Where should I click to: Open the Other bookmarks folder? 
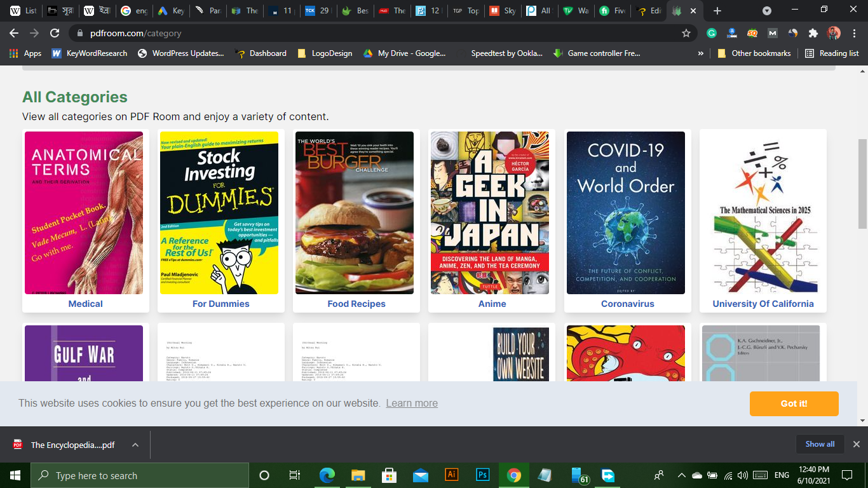click(x=754, y=53)
